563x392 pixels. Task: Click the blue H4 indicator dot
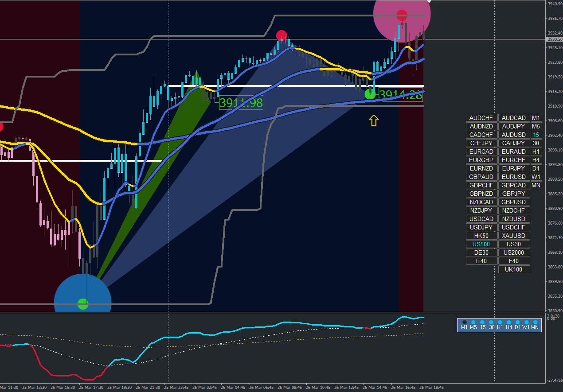[x=508, y=322]
